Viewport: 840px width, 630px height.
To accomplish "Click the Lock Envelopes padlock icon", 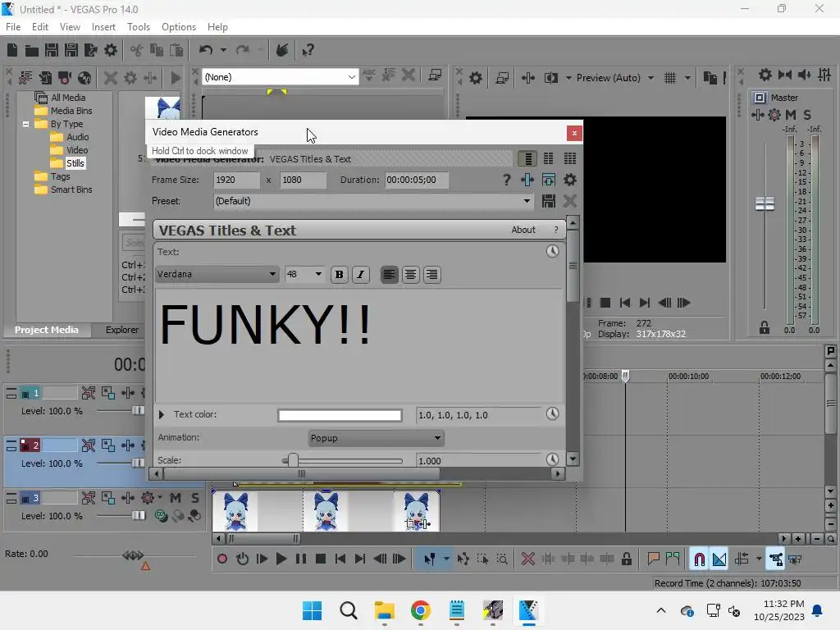I will (626, 559).
